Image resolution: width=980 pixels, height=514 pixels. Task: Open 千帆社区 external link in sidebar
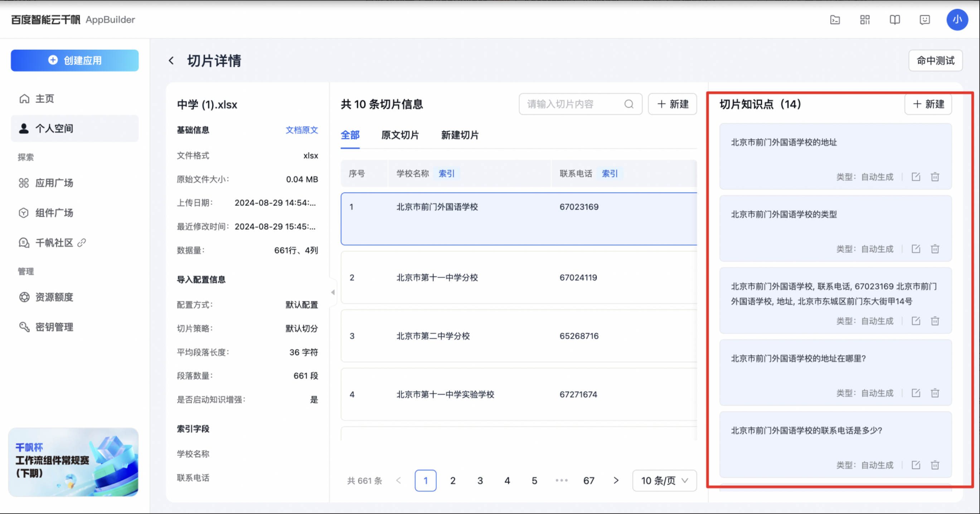(x=74, y=243)
